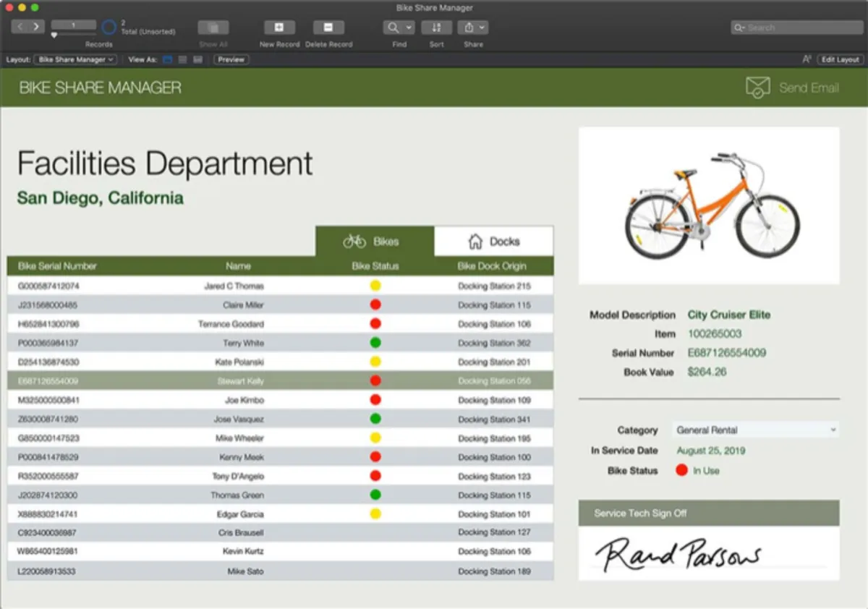Click the Preview button

click(x=231, y=59)
